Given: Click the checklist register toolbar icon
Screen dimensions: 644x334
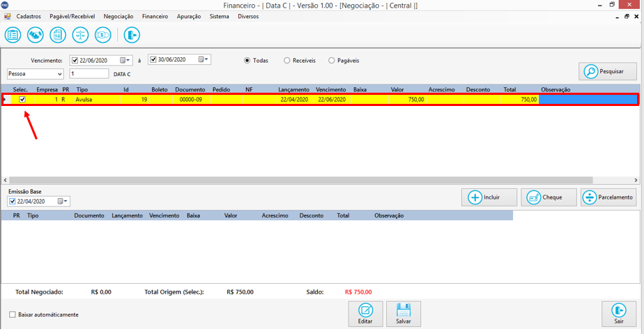Looking at the screenshot, I should coord(13,35).
